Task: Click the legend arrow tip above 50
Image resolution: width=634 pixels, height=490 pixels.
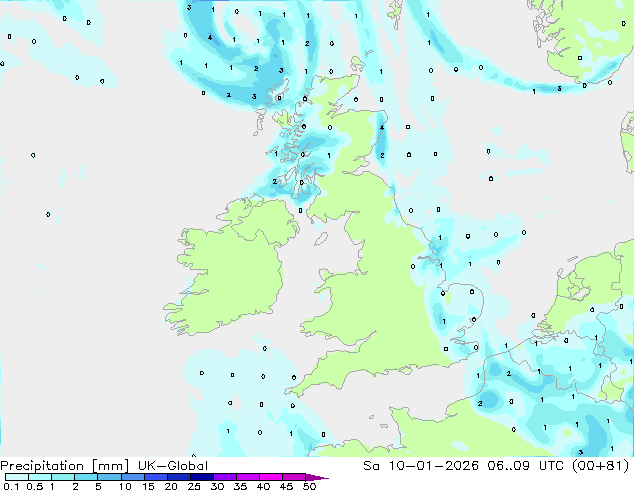Action: [x=317, y=477]
